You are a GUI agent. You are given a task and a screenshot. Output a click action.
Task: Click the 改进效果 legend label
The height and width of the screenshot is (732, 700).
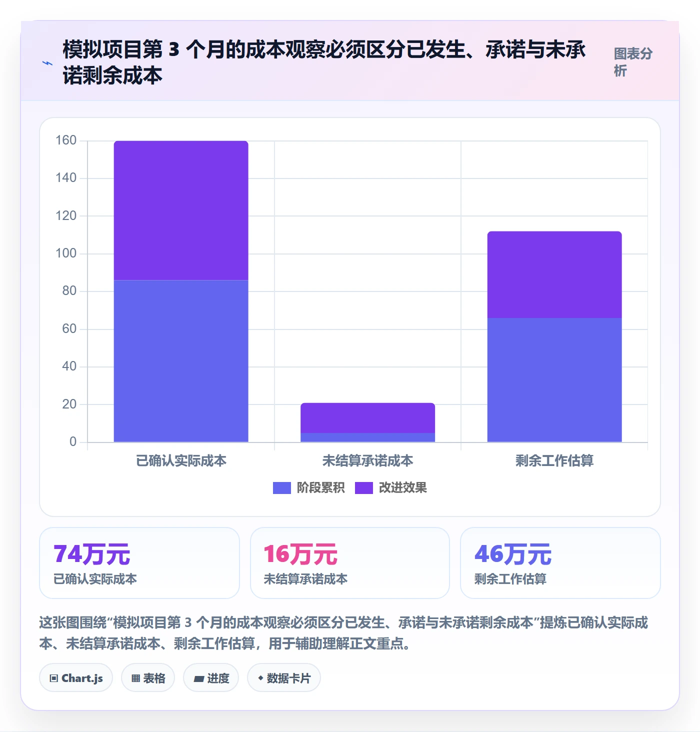click(x=403, y=488)
